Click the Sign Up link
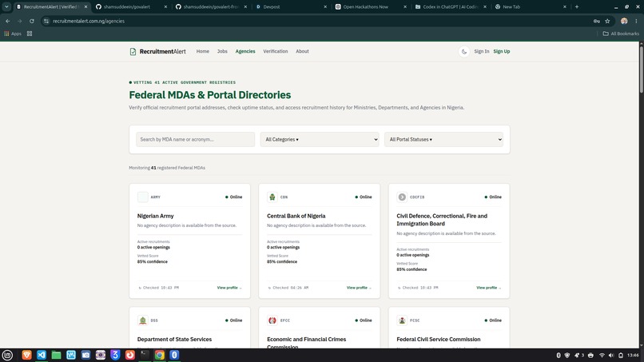 (x=502, y=51)
